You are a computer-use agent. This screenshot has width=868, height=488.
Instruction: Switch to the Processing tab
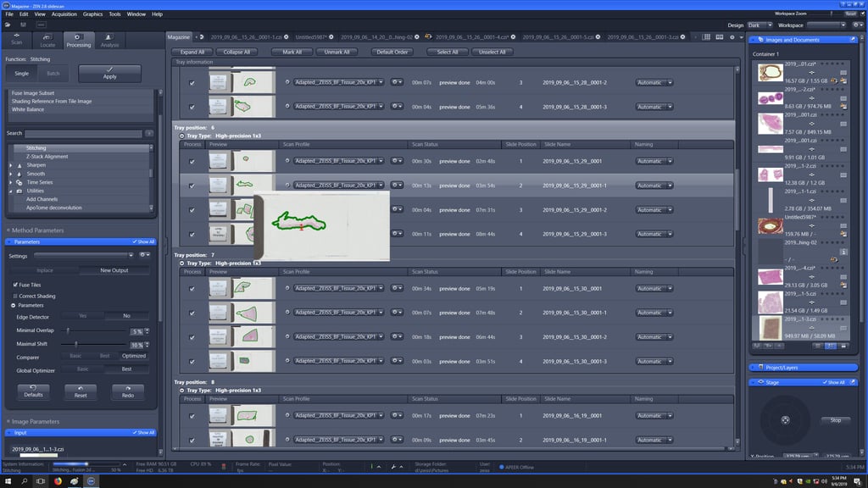(79, 40)
